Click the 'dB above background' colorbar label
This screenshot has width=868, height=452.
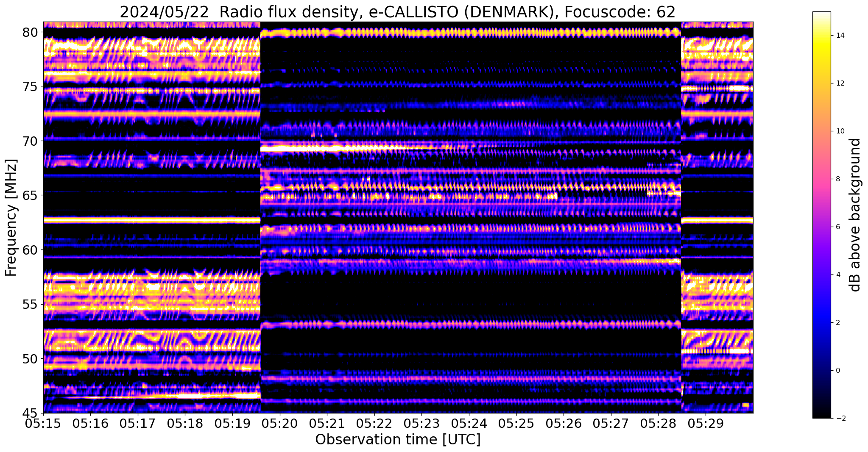point(855,215)
